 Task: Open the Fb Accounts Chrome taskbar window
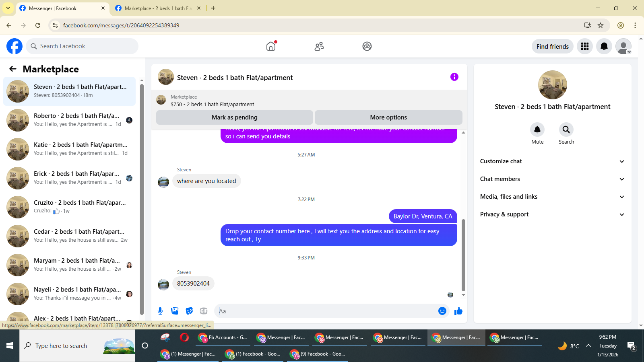[223, 337]
